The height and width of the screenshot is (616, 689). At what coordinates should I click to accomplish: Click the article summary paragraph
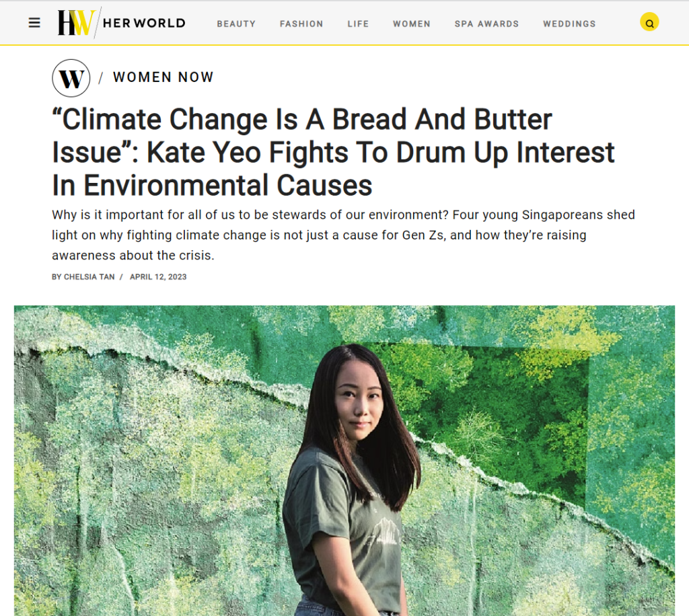click(x=343, y=235)
